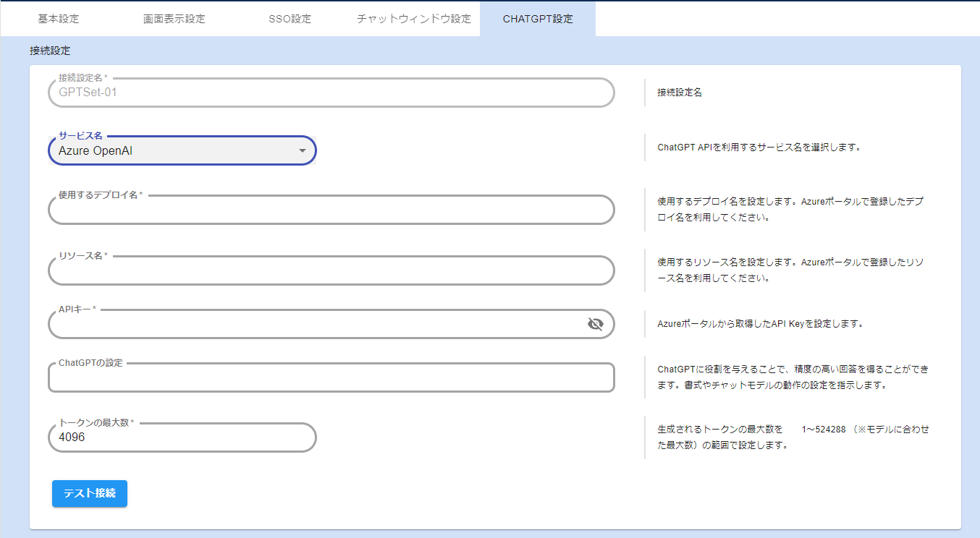Click the CHATGPT設定 tab
Image resolution: width=980 pixels, height=538 pixels.
pos(537,19)
